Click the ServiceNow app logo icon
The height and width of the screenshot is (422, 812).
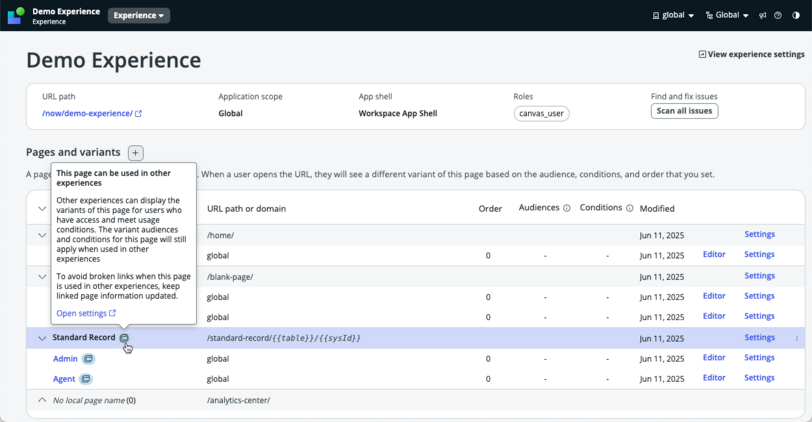tap(16, 16)
